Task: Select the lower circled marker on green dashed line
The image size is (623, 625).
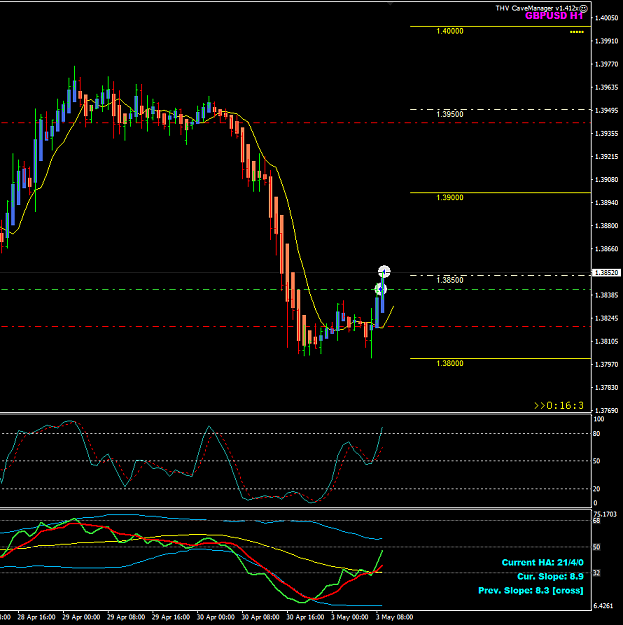Action: (x=381, y=289)
